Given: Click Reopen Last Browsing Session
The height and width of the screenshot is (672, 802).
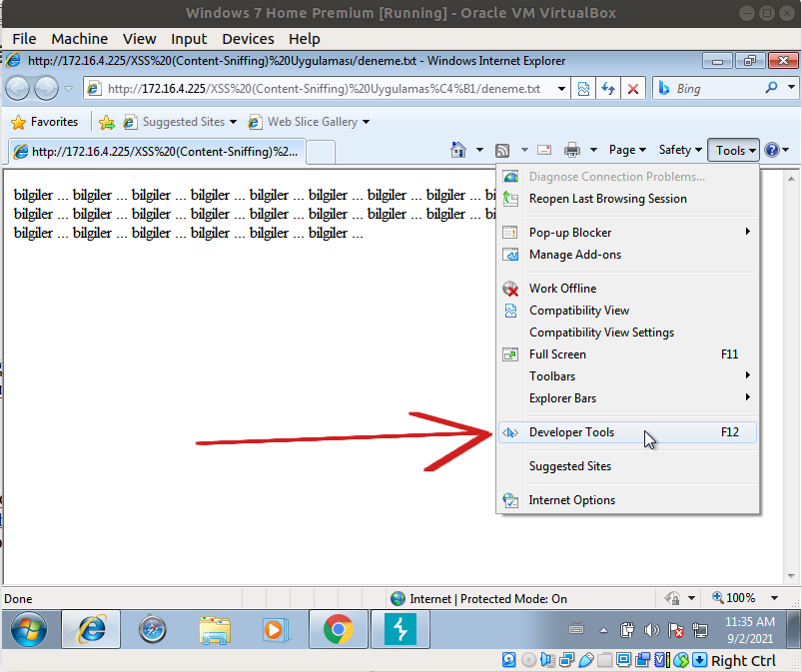Looking at the screenshot, I should click(627, 199).
